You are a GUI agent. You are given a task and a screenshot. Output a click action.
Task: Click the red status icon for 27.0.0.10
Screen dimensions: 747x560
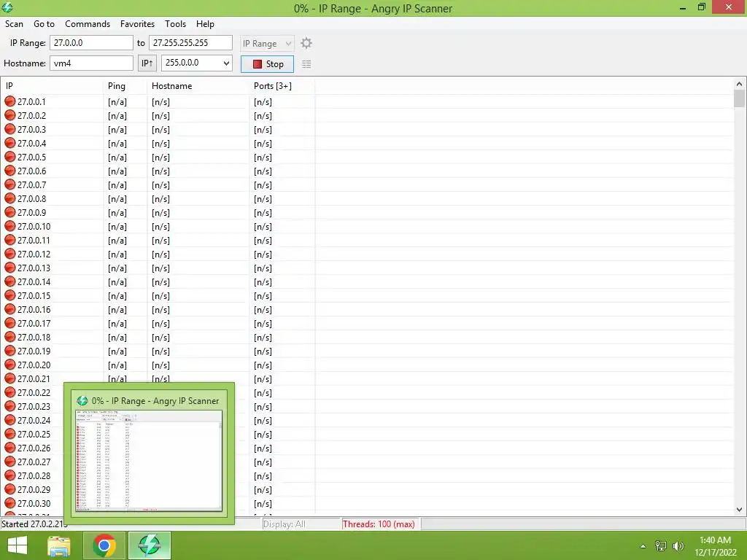10,226
